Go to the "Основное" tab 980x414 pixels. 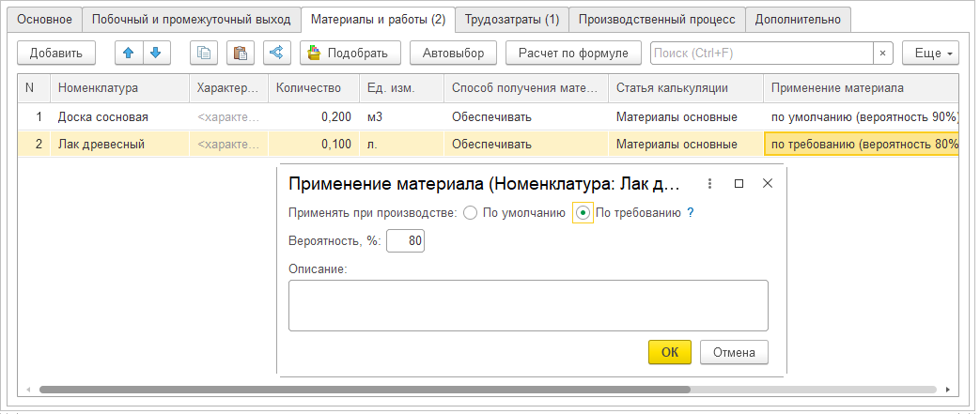coord(45,19)
